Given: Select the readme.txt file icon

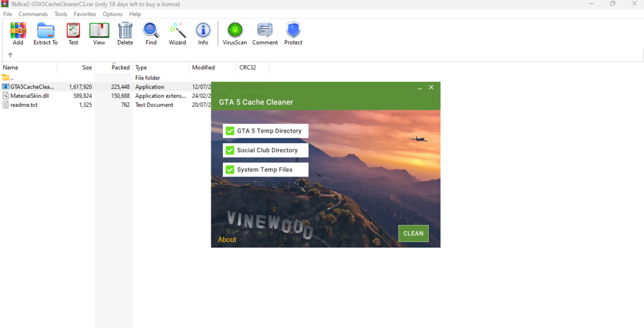Looking at the screenshot, I should pyautogui.click(x=5, y=105).
